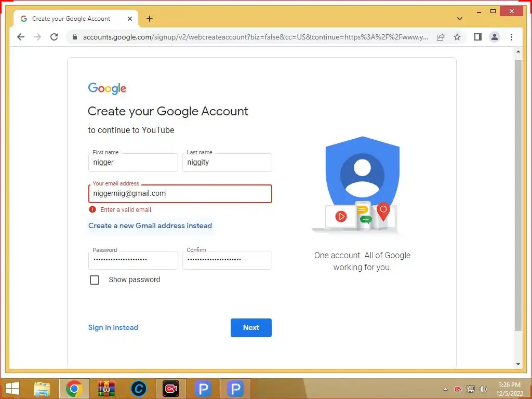Viewport: 532px width, 399px height.
Task: Click the scrollbar down arrow
Action: (x=518, y=364)
